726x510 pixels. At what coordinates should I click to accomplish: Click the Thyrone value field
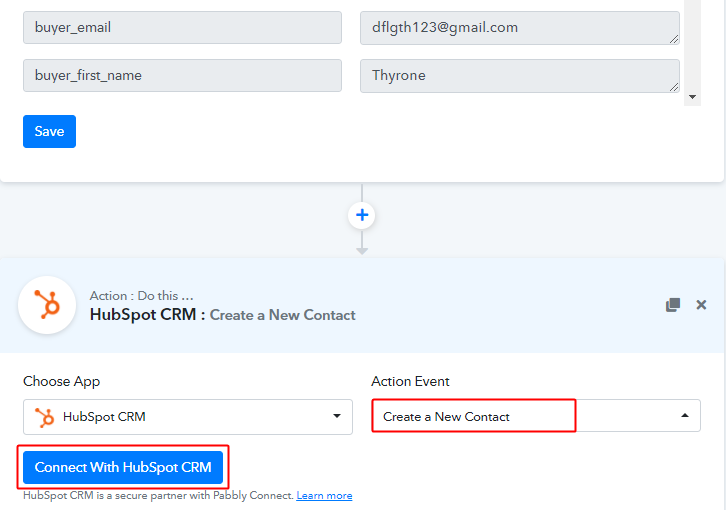(520, 76)
